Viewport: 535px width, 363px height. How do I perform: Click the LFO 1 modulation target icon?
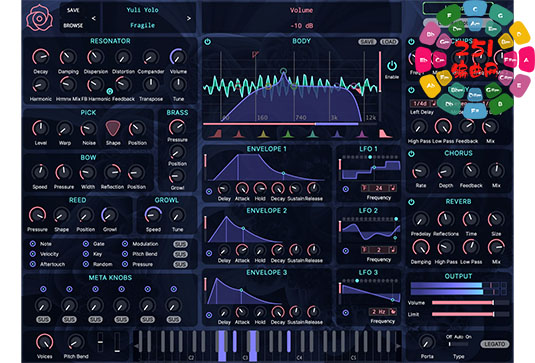[346, 189]
